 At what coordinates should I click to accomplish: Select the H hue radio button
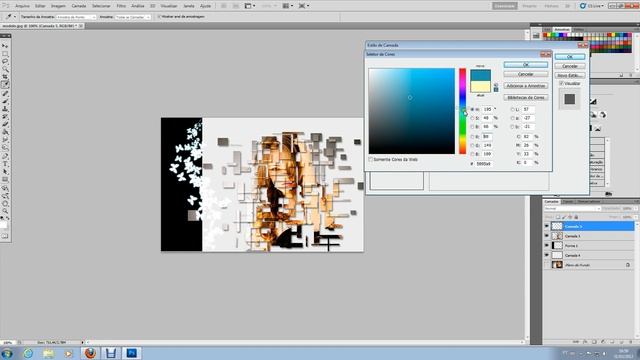tap(473, 109)
